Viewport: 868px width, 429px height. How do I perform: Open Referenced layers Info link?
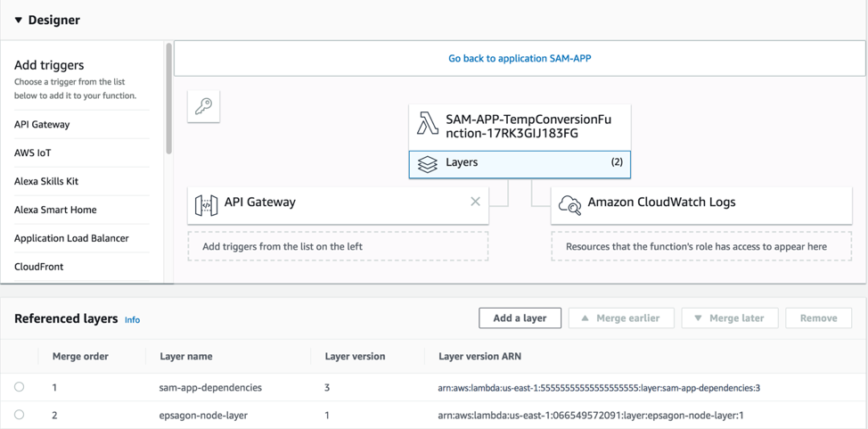[x=132, y=320]
